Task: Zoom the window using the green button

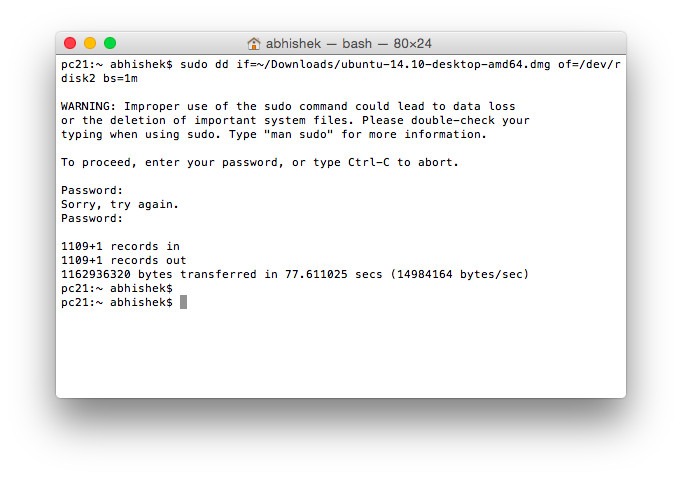Action: coord(110,43)
